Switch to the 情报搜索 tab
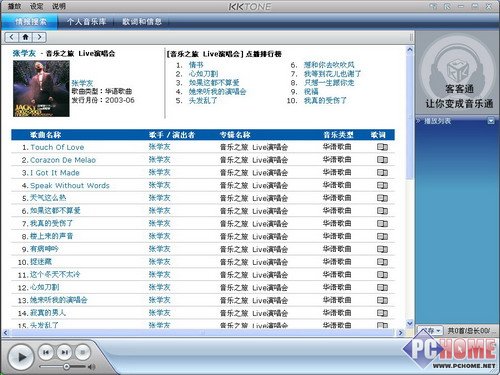The image size is (500, 375). point(31,22)
